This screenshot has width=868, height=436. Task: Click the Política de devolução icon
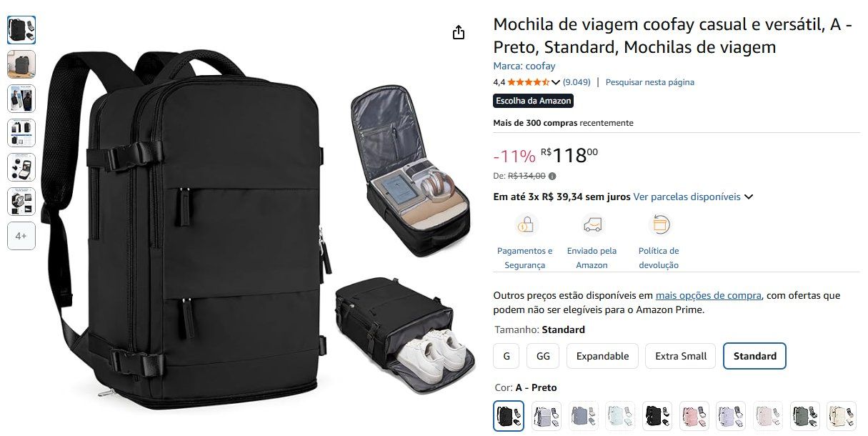coord(659,225)
